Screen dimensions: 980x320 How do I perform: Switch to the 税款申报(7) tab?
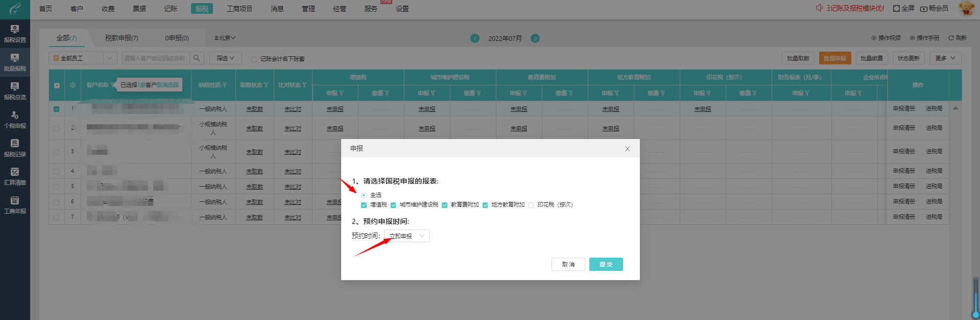pos(122,38)
